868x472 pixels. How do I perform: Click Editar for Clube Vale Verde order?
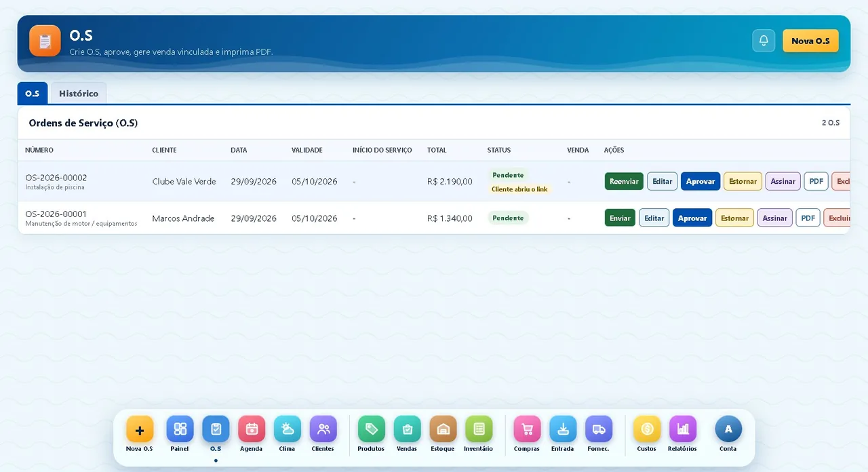663,181
